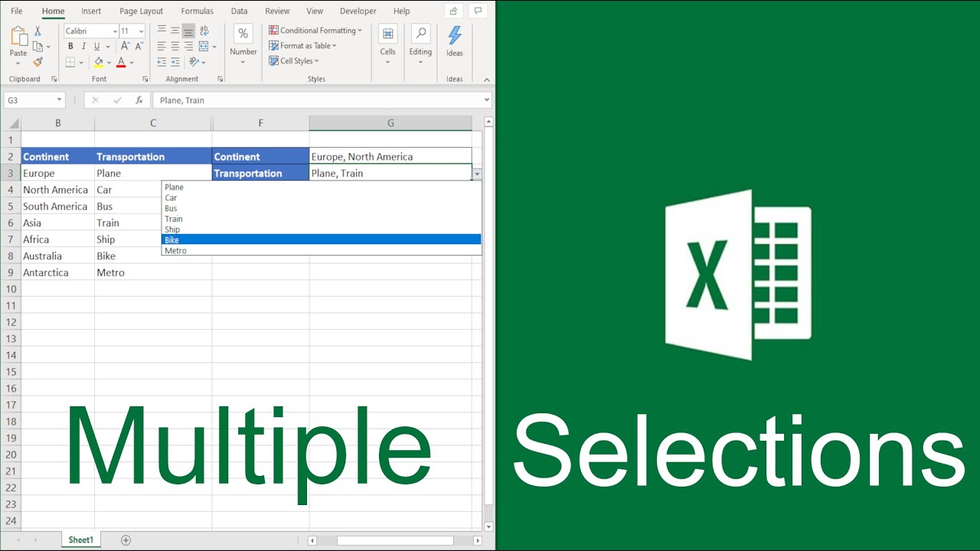980x551 pixels.
Task: Select cell with Europe, North America
Action: click(390, 156)
